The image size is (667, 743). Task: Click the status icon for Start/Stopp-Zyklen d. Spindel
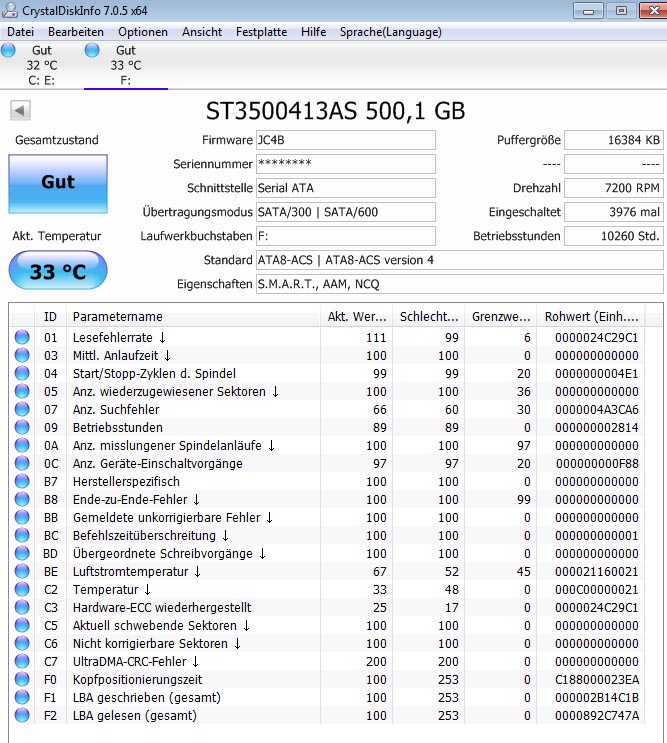(x=22, y=373)
